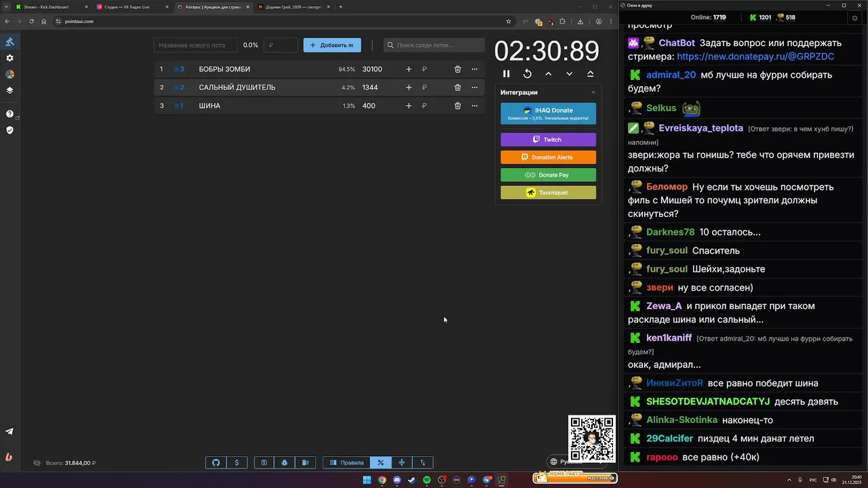This screenshot has height=488, width=868.
Task: Switch to Stream - Kick Dashboard tab
Action: [x=51, y=7]
